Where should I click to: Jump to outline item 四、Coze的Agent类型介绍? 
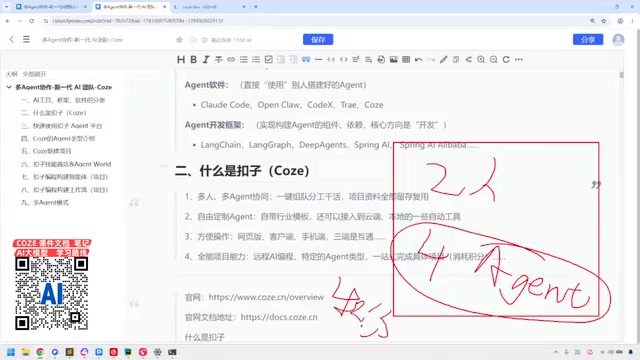click(x=58, y=138)
